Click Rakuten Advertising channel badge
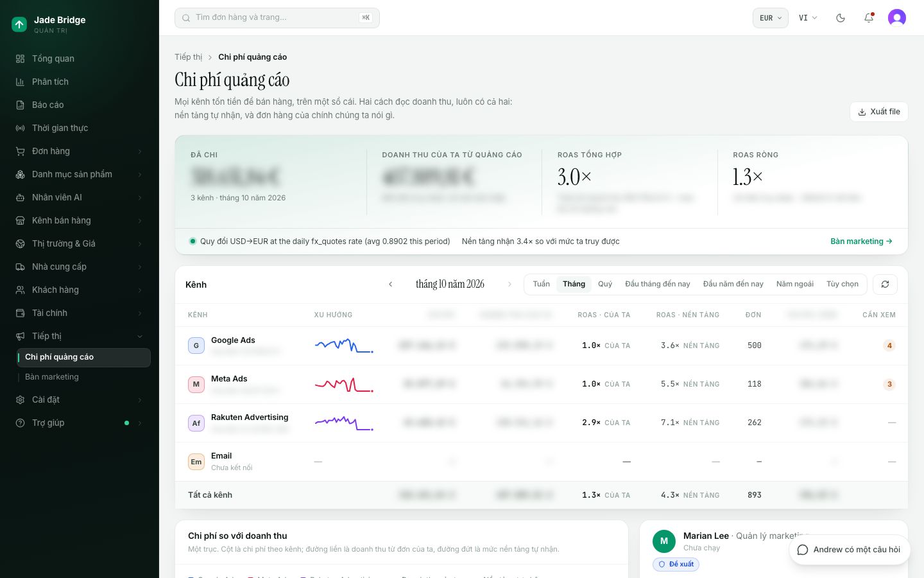Image resolution: width=924 pixels, height=578 pixels. (x=196, y=423)
